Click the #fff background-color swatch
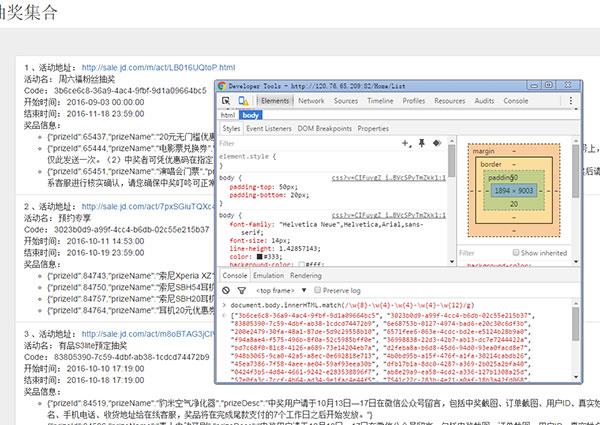Image resolution: width=600 pixels, height=425 pixels. click(302, 264)
